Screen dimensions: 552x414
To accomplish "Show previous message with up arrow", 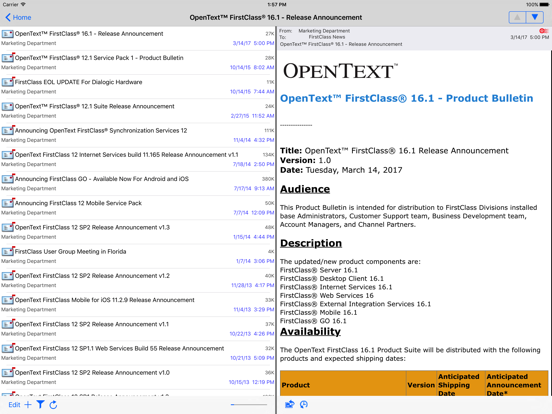I will (517, 17).
